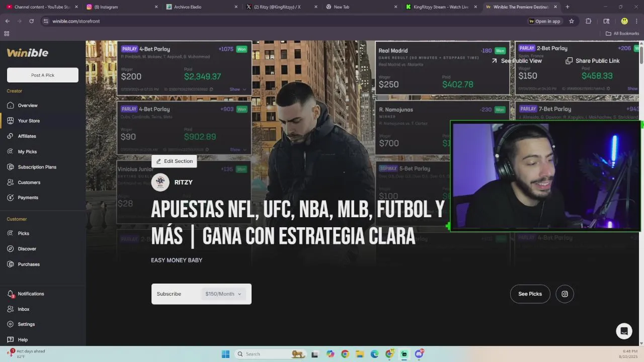Click the Payments sidebar icon

(x=10, y=198)
